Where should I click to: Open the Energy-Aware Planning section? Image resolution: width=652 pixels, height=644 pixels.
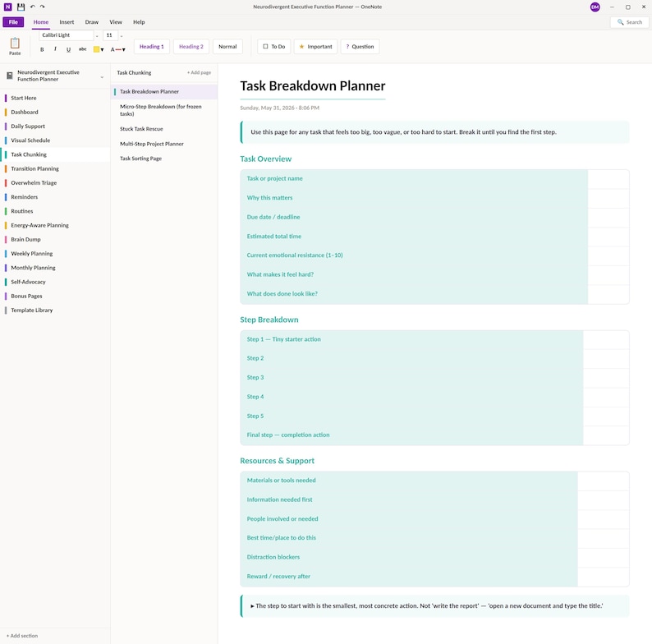tap(55, 226)
